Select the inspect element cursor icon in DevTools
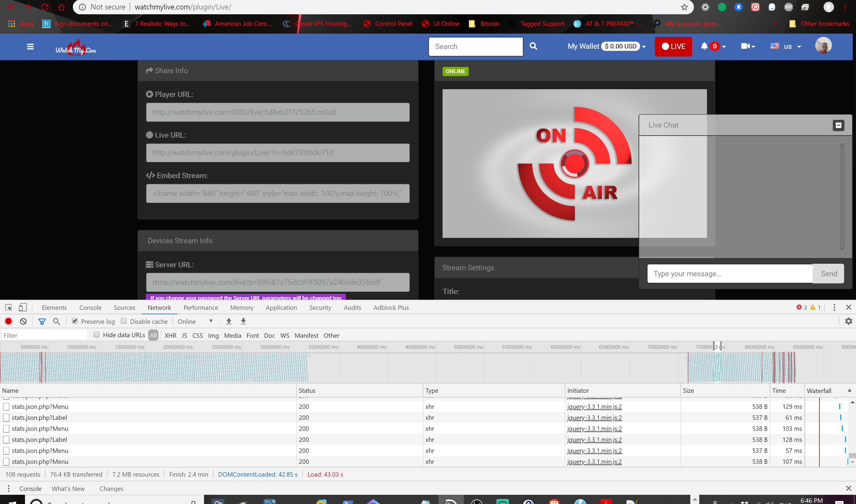 tap(8, 307)
